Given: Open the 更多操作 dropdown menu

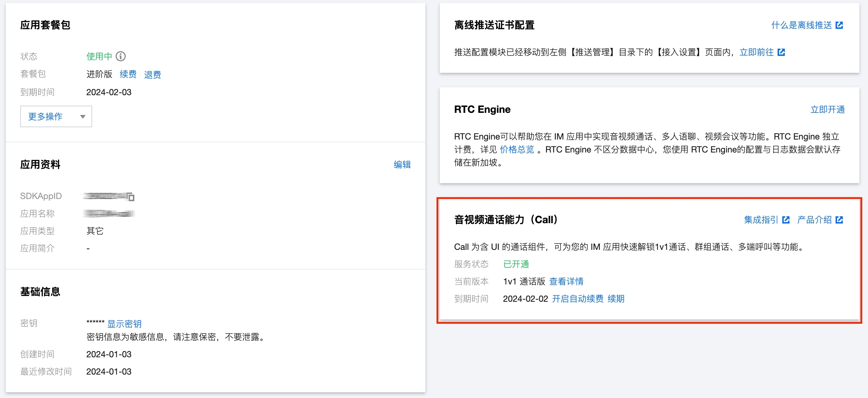Looking at the screenshot, I should click(x=45, y=116).
